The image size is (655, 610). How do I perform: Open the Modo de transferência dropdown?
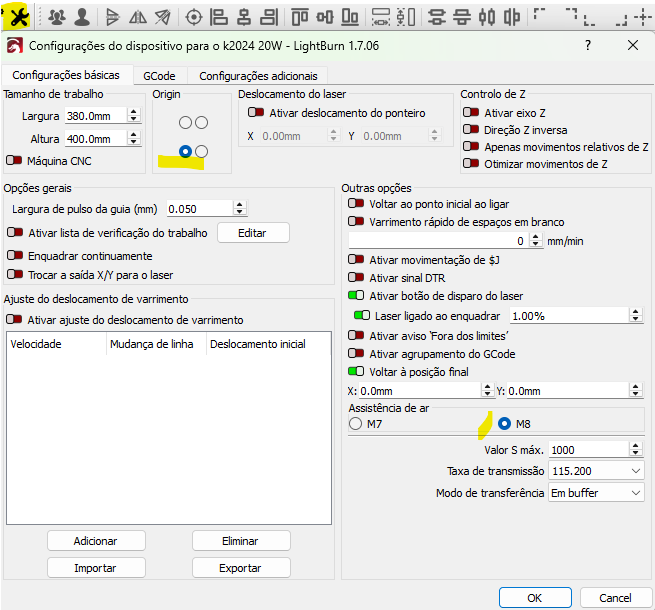click(x=595, y=493)
